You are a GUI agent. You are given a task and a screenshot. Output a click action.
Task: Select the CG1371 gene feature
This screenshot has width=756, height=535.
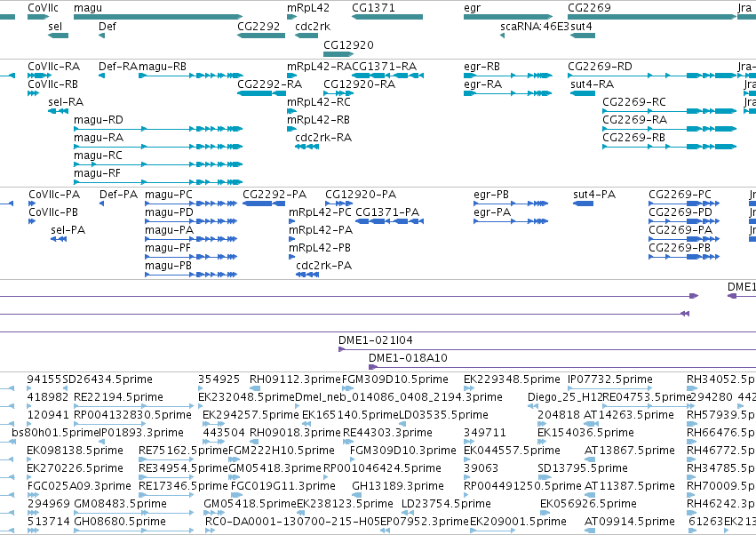coord(387,17)
